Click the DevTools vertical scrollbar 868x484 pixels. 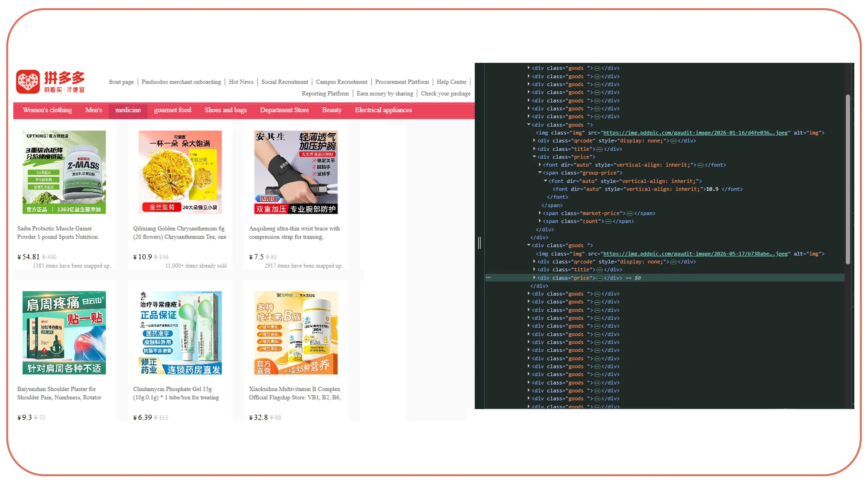[x=848, y=179]
